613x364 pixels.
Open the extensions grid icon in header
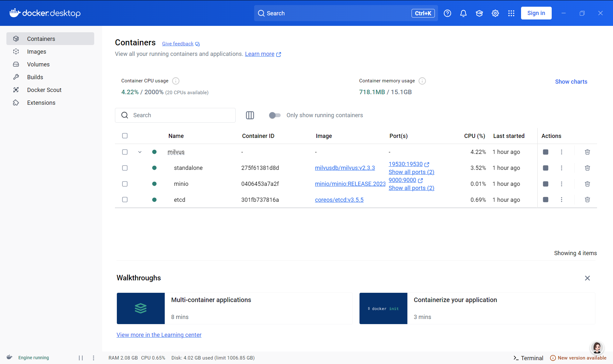511,13
